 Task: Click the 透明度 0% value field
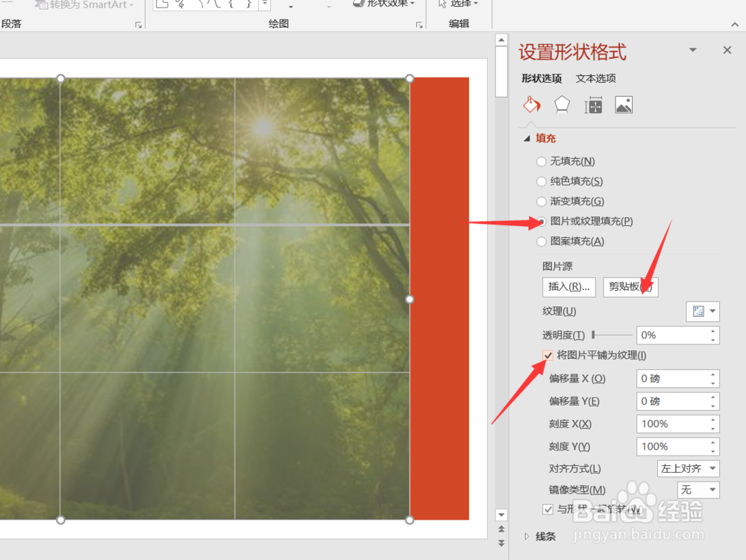point(672,335)
